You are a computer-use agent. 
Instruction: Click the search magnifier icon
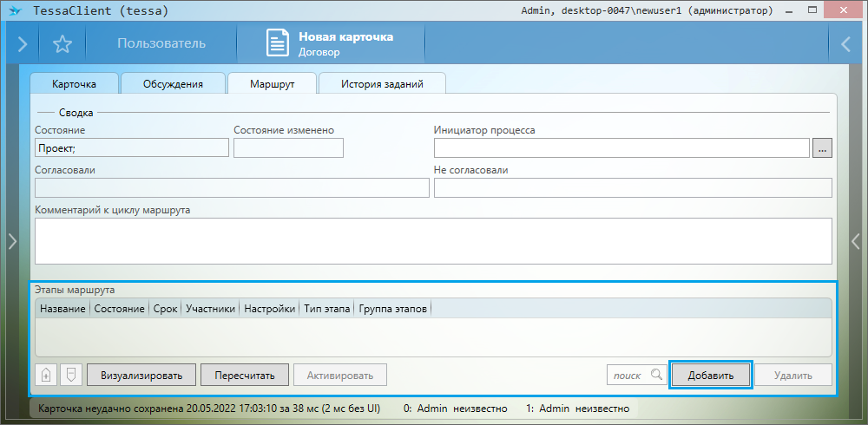click(656, 375)
